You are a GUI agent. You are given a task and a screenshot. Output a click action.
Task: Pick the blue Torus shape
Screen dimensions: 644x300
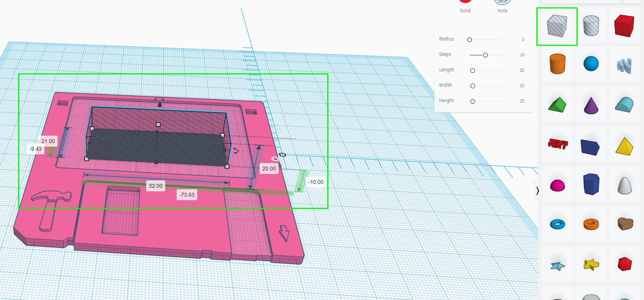click(557, 224)
